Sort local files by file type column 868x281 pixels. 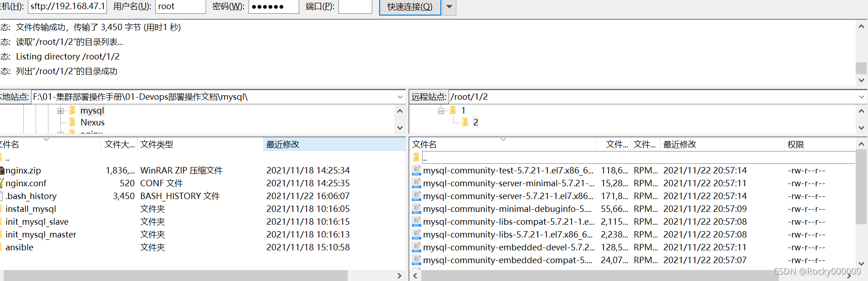[x=200, y=145]
